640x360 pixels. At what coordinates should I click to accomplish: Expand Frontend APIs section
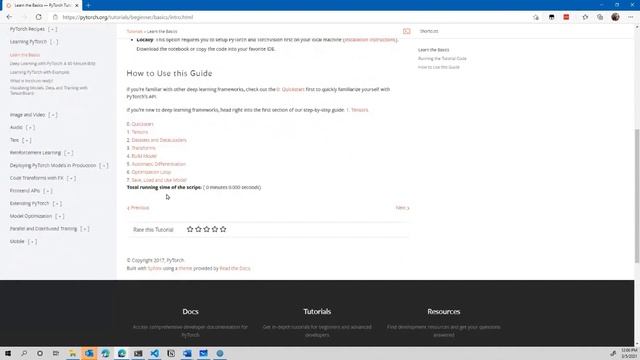48,191
